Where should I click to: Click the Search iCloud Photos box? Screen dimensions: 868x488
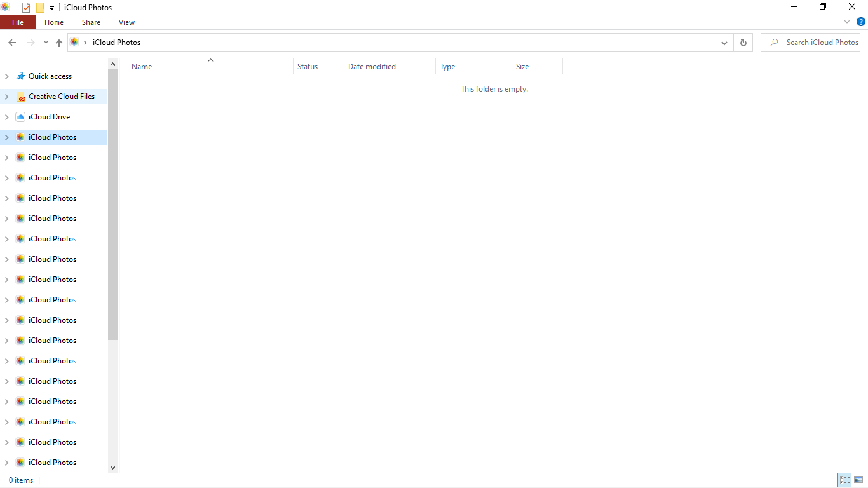click(810, 43)
